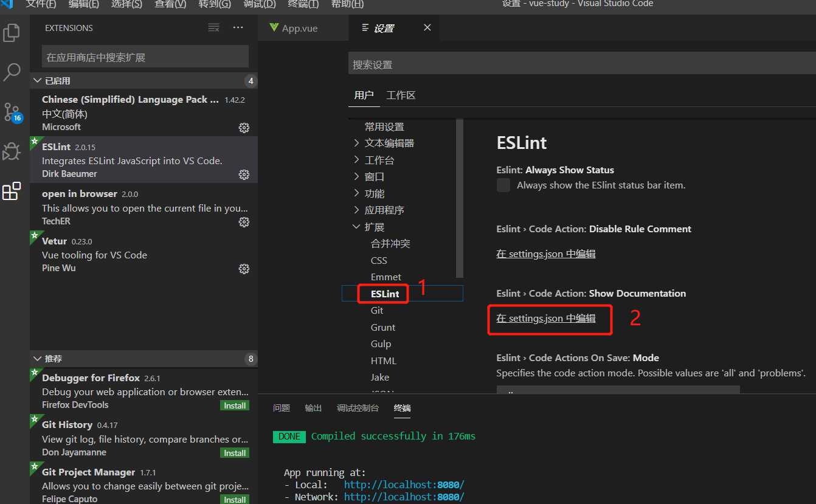Click the clear extensions results list icon
Screen dimensions: 816x504
pyautogui.click(x=213, y=28)
